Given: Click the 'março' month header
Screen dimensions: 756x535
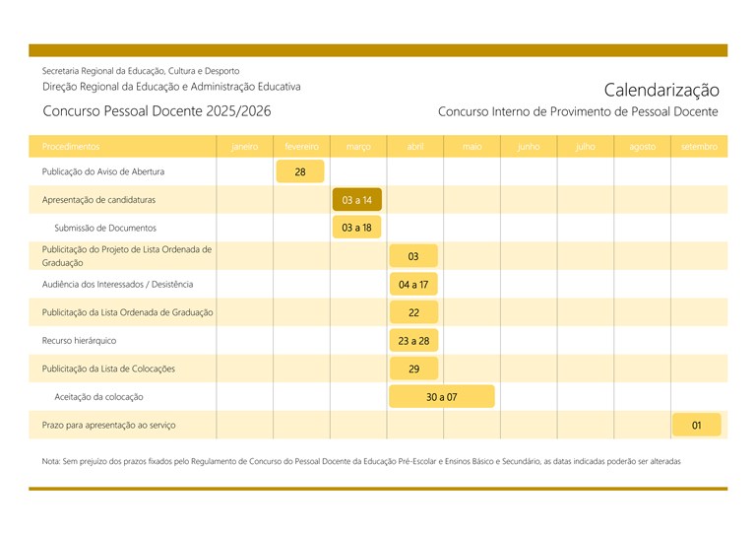Looking at the screenshot, I should (x=358, y=147).
